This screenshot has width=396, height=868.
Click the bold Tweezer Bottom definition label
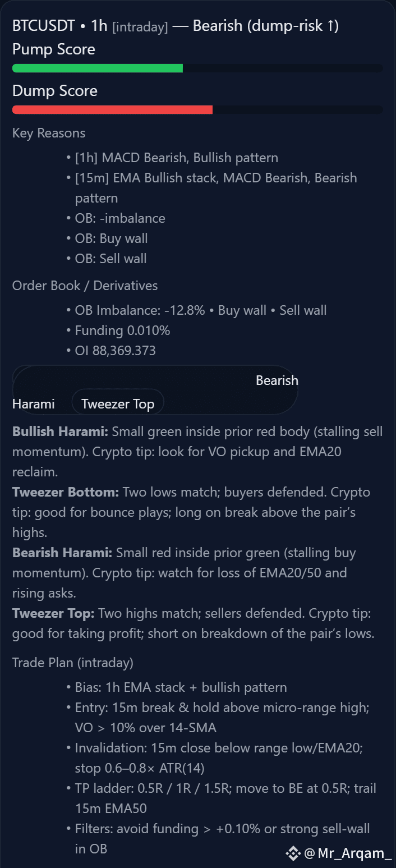coord(66,492)
